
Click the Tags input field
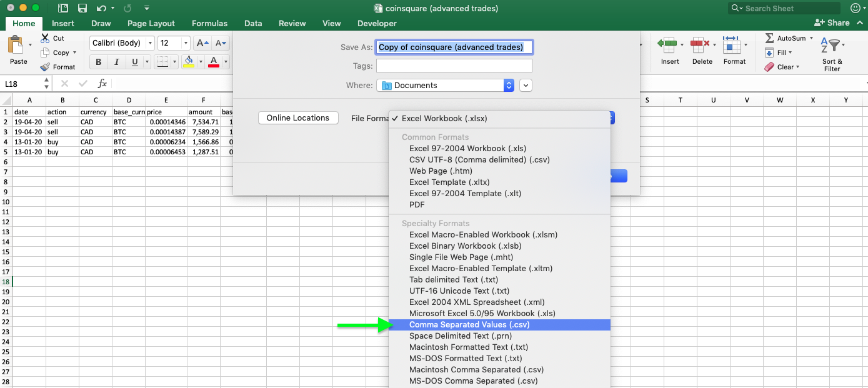454,66
